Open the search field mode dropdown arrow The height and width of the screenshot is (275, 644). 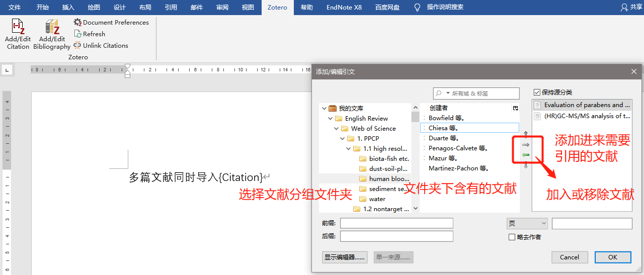[448, 93]
